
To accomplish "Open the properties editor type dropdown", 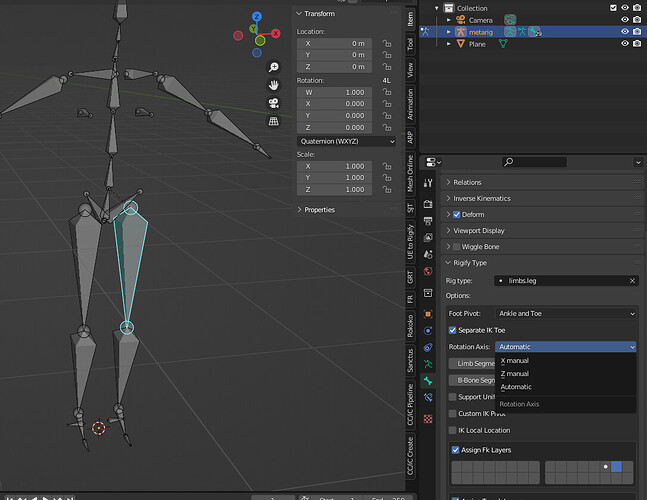I will 433,162.
